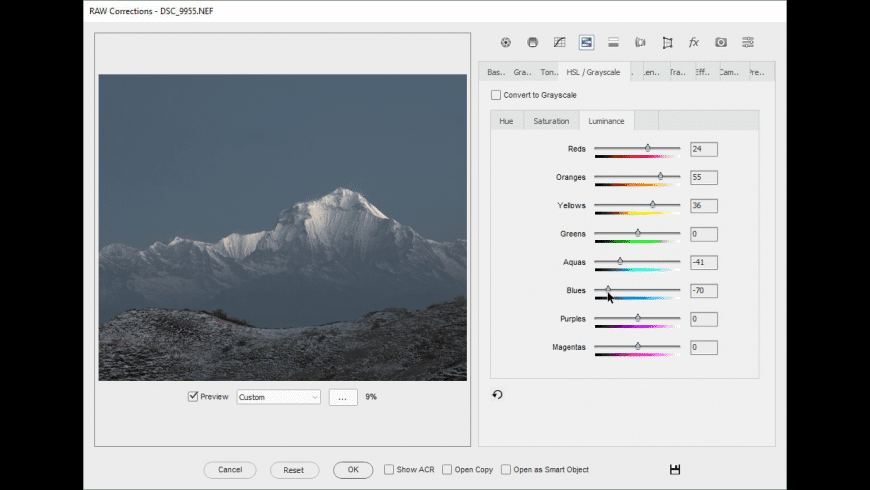Screen dimensions: 870x490
Task: Check the Open as Smart Object option
Action: [x=506, y=469]
